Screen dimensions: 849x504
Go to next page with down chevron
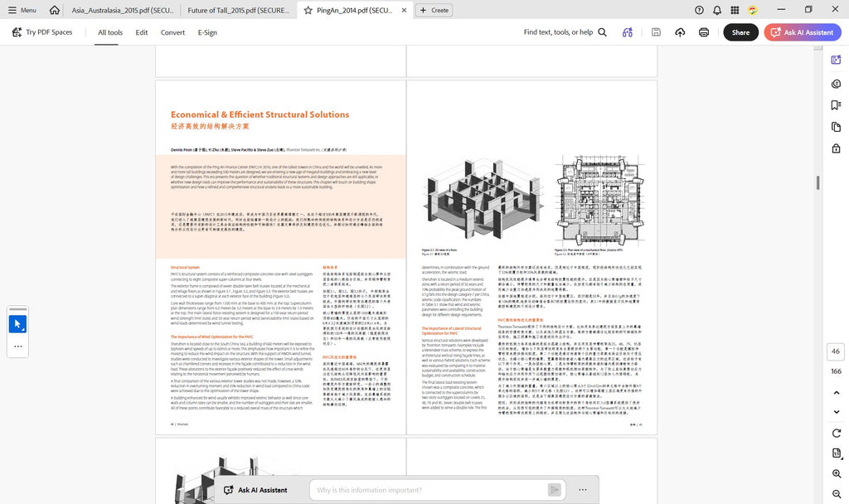point(836,412)
